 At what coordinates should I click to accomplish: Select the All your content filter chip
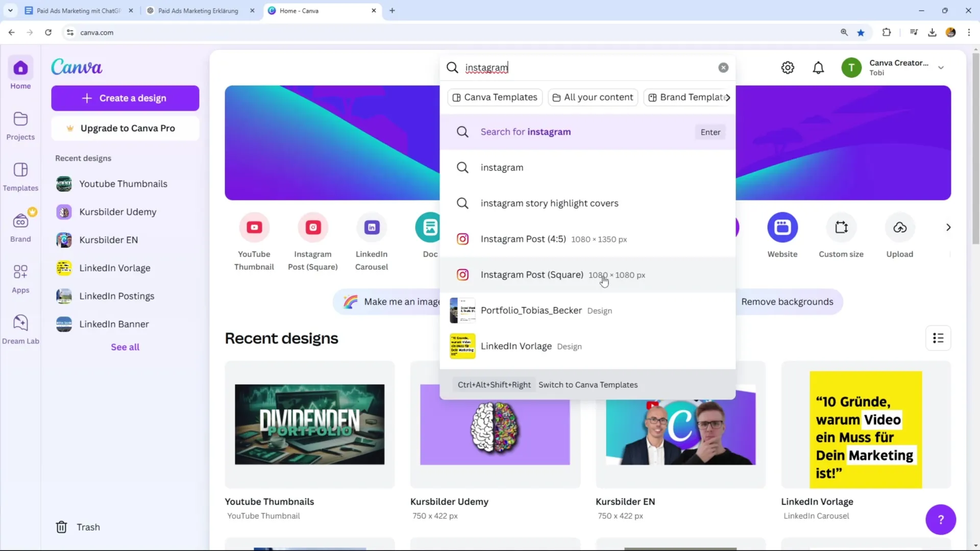(x=593, y=97)
